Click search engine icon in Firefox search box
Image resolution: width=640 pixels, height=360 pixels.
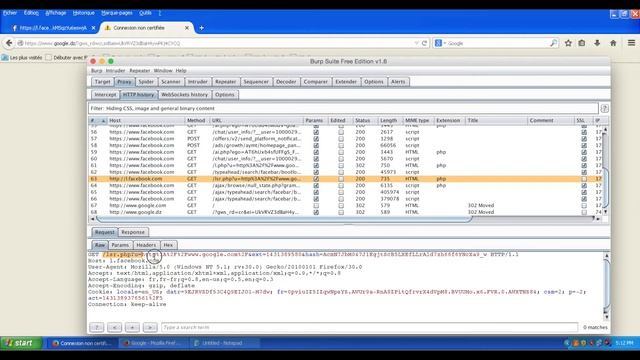[438, 43]
